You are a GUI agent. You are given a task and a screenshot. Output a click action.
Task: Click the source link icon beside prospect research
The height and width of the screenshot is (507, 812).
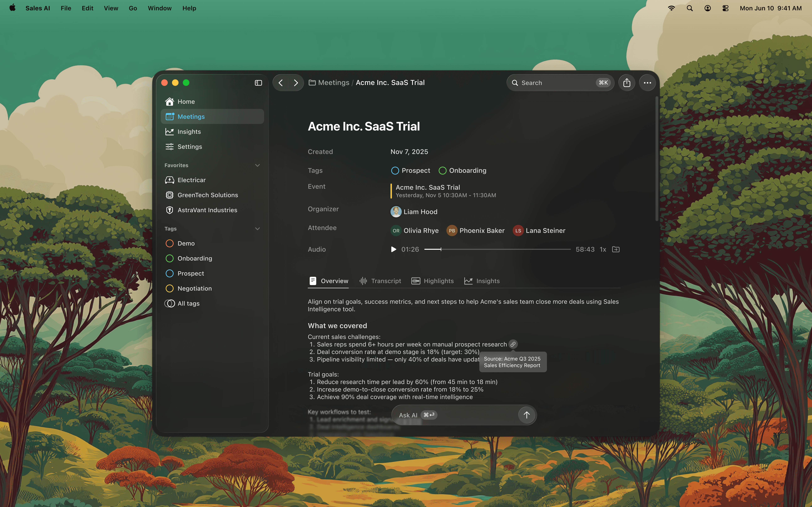click(x=513, y=344)
